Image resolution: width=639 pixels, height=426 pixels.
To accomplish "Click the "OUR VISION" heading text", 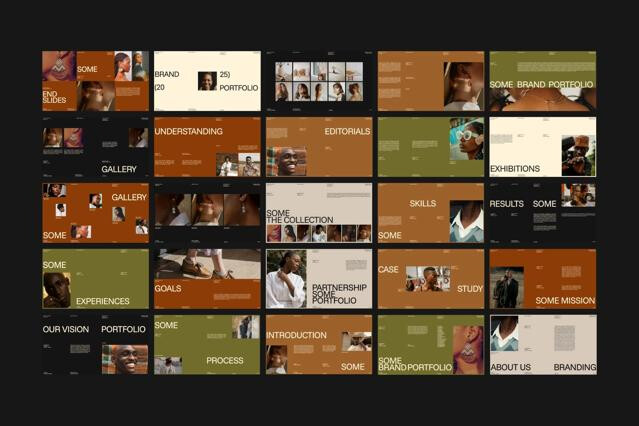I will click(66, 329).
